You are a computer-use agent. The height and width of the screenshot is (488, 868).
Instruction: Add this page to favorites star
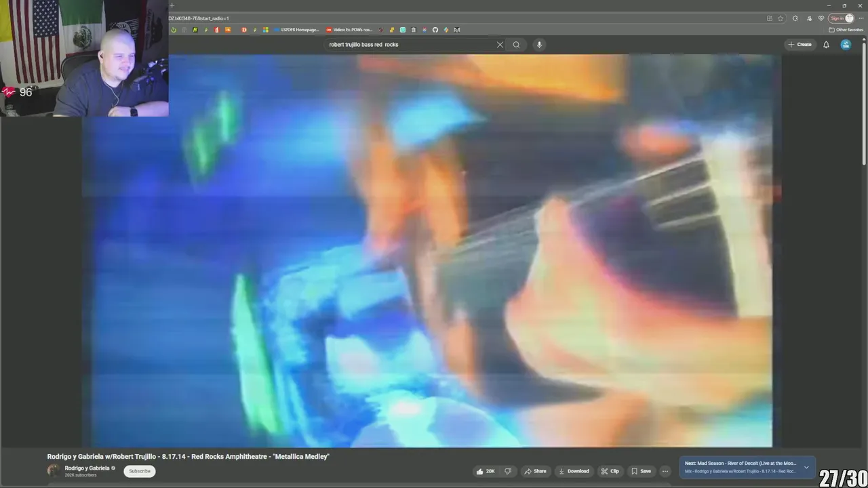point(781,18)
